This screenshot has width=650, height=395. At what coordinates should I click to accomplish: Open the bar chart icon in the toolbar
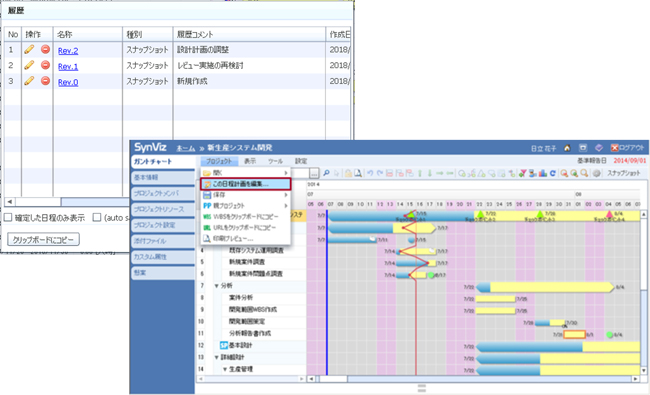(542, 173)
